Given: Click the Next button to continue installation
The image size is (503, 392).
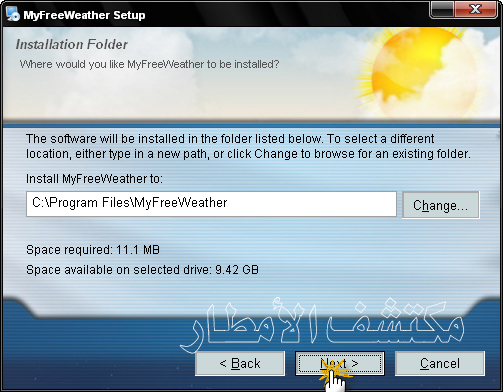Looking at the screenshot, I should point(340,363).
